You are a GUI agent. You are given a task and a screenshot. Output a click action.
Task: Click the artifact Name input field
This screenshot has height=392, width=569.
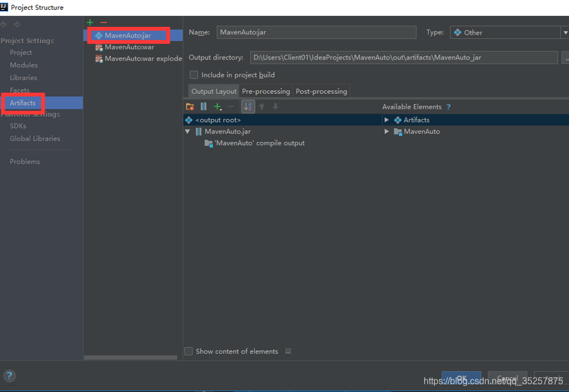pos(317,32)
